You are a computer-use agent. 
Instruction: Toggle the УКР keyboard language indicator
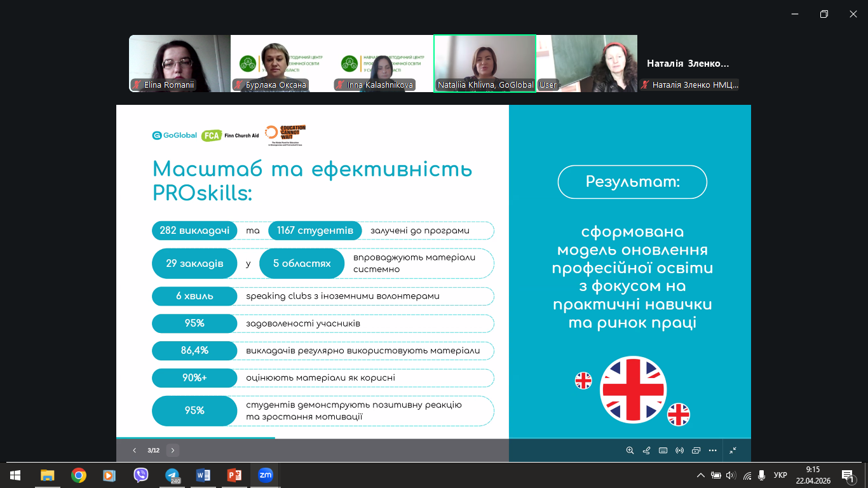(780, 475)
